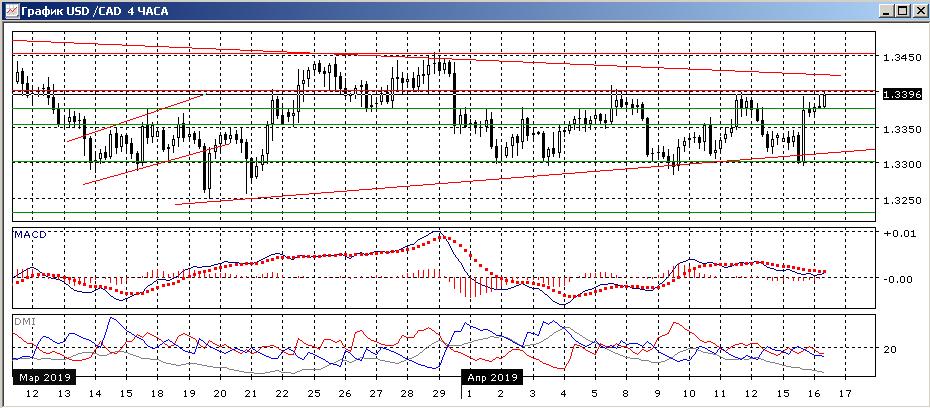
Task: Click the DMI indicator label
Action: pyautogui.click(x=24, y=320)
